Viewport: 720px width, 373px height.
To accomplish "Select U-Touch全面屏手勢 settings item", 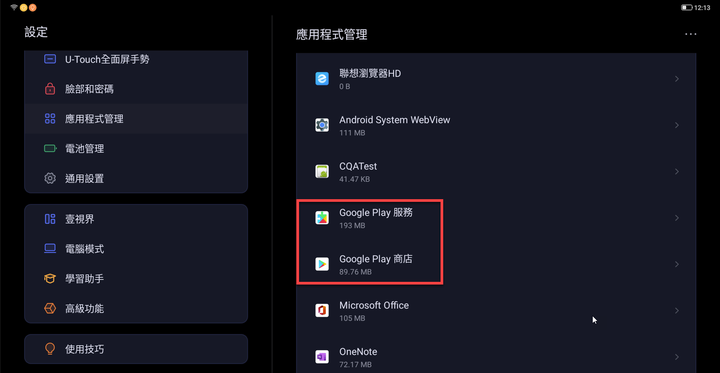I will [136, 59].
